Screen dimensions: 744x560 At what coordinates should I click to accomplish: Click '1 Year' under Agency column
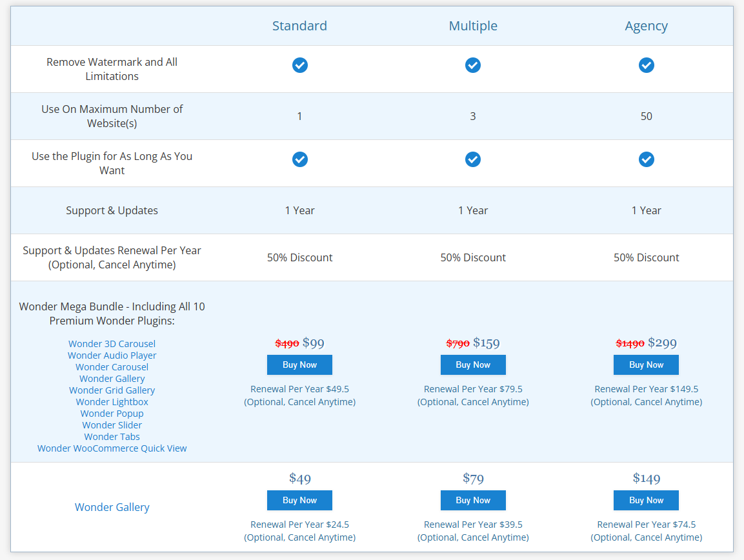647,211
